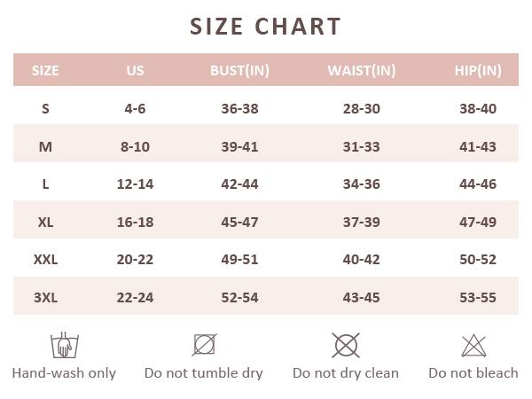Click the SIZE column header
Viewport: 532px width, 399px height.
(x=45, y=70)
